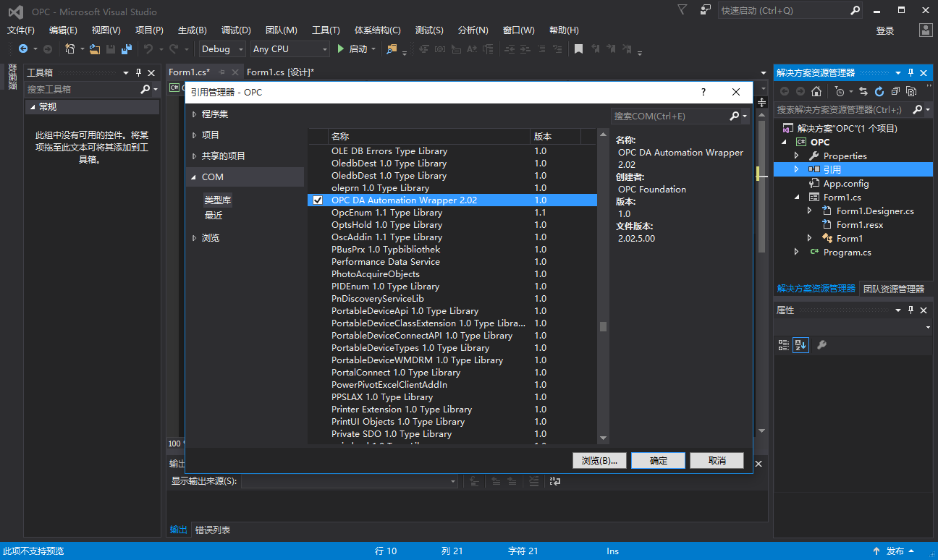
Task: Collapse the Form1.cs node in Solution Explorer
Action: [797, 197]
